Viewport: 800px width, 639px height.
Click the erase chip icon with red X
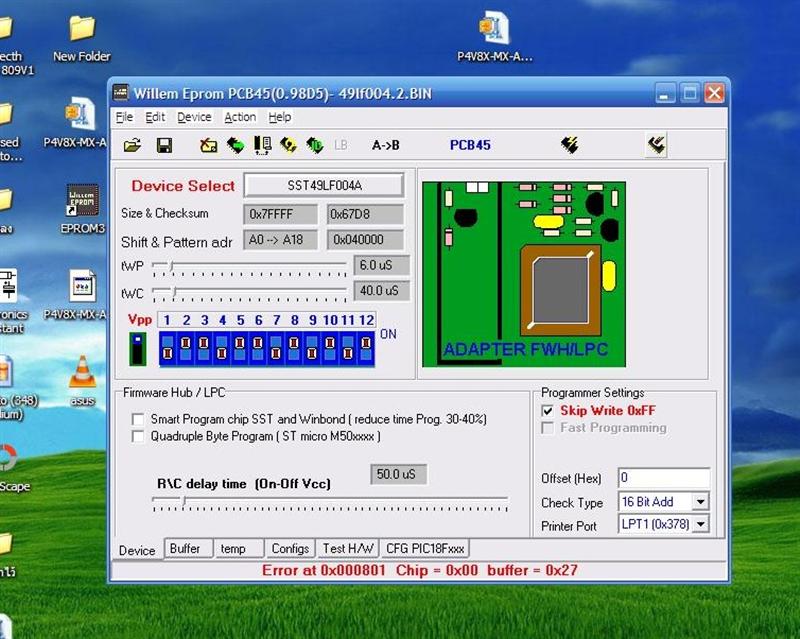coord(208,146)
